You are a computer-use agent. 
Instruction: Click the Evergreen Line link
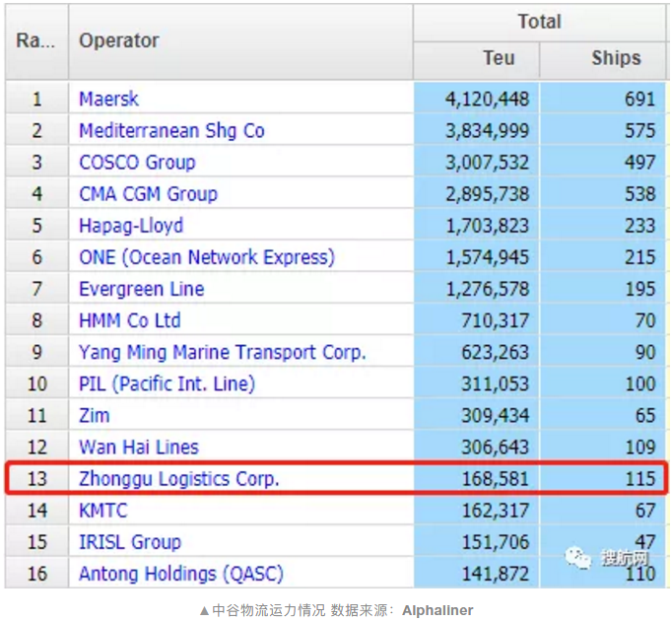coord(142,289)
